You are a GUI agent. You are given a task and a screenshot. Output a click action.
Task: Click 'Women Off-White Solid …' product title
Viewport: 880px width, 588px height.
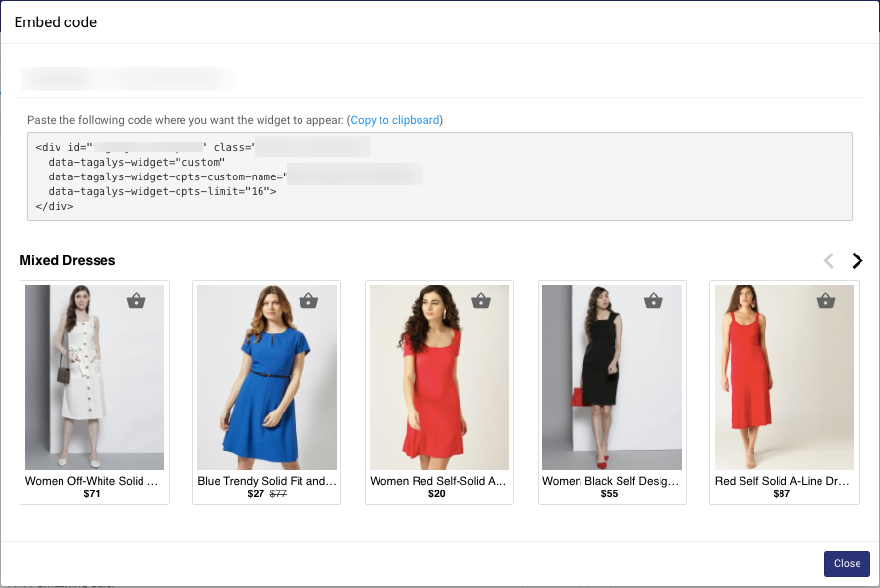click(x=92, y=481)
